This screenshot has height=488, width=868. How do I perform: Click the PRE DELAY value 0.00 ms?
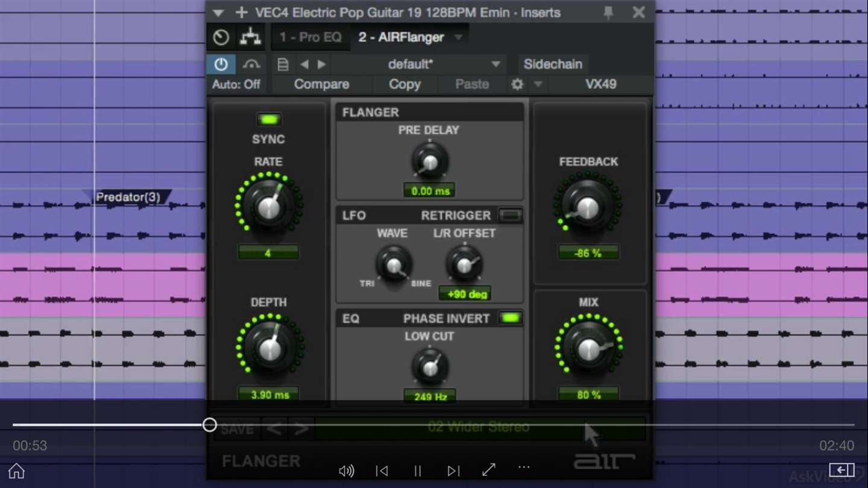(x=430, y=191)
